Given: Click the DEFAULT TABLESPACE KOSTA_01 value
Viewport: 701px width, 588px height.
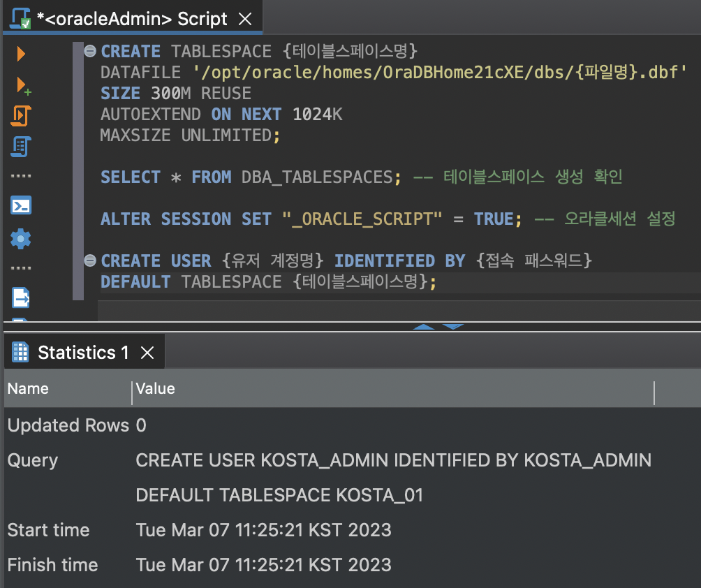Looking at the screenshot, I should pyautogui.click(x=279, y=495).
